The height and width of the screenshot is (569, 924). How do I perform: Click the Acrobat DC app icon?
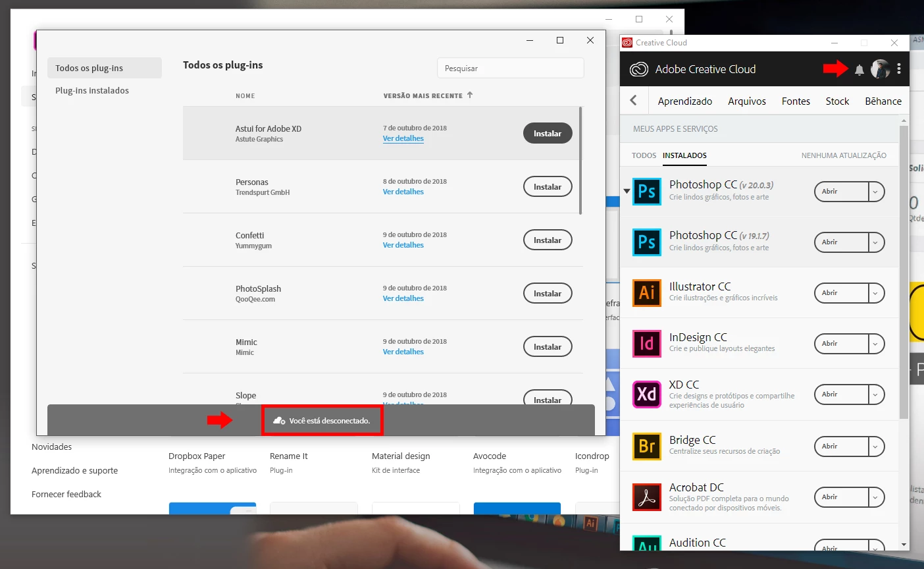(x=646, y=497)
